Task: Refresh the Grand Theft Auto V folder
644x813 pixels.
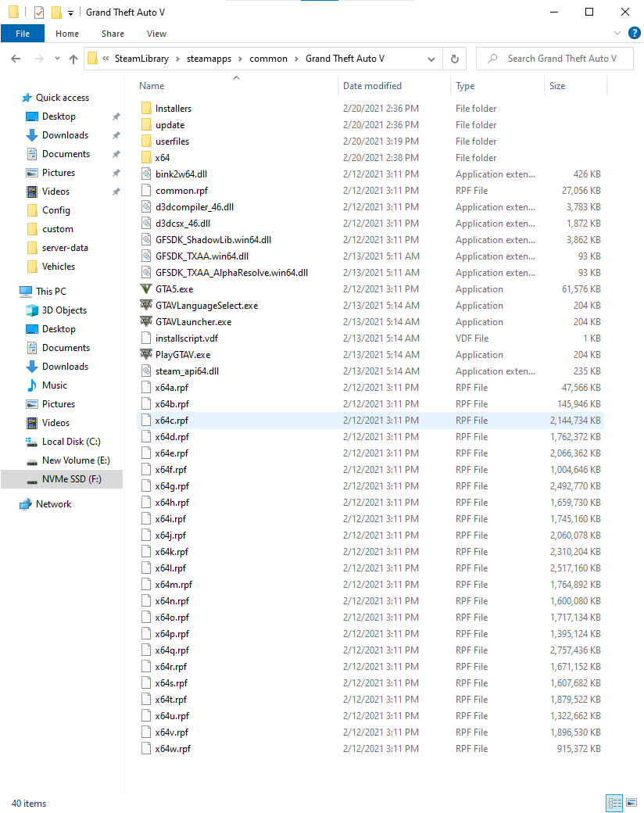Action: 455,59
